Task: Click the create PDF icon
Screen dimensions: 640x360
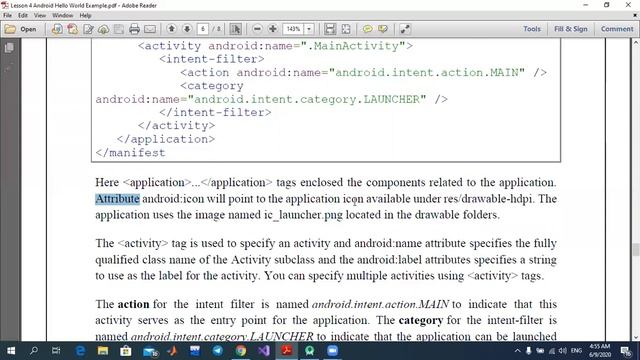Action: coord(73,29)
